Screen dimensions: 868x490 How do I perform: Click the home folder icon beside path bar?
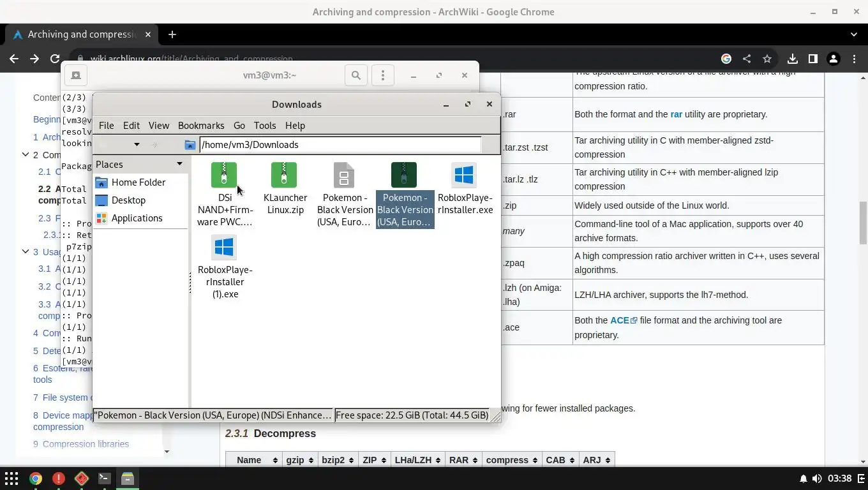coord(190,145)
